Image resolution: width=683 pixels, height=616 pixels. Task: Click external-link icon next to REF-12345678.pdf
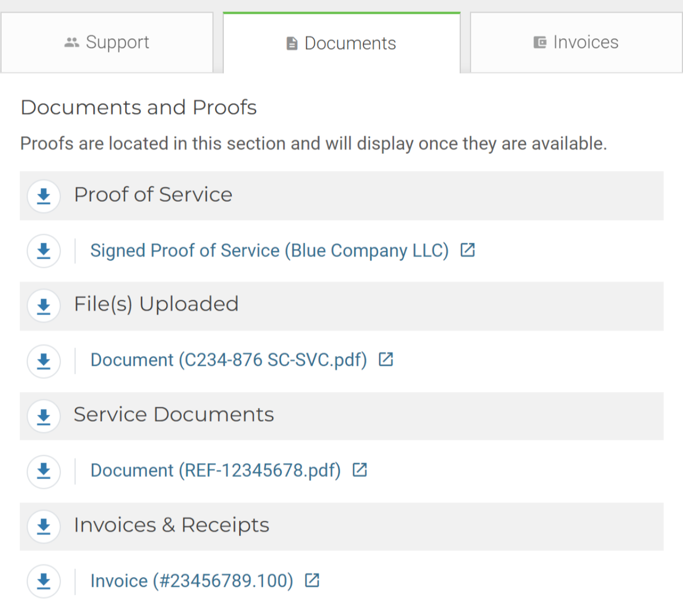(x=360, y=470)
